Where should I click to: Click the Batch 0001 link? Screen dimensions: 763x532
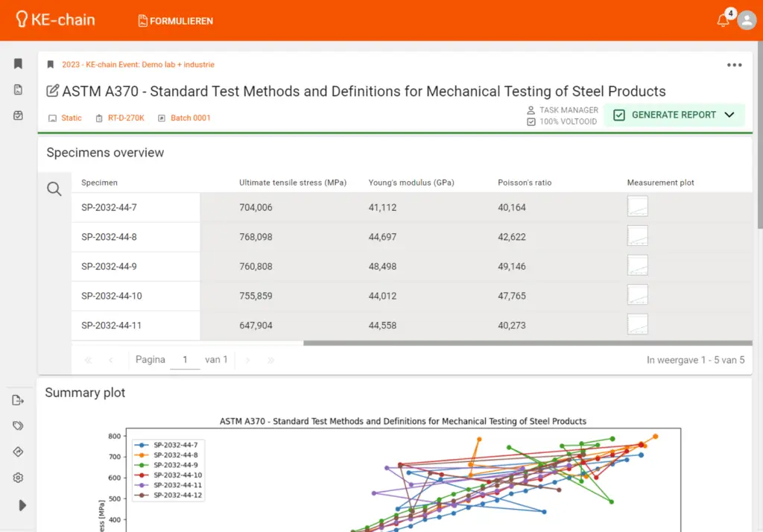[x=190, y=118]
